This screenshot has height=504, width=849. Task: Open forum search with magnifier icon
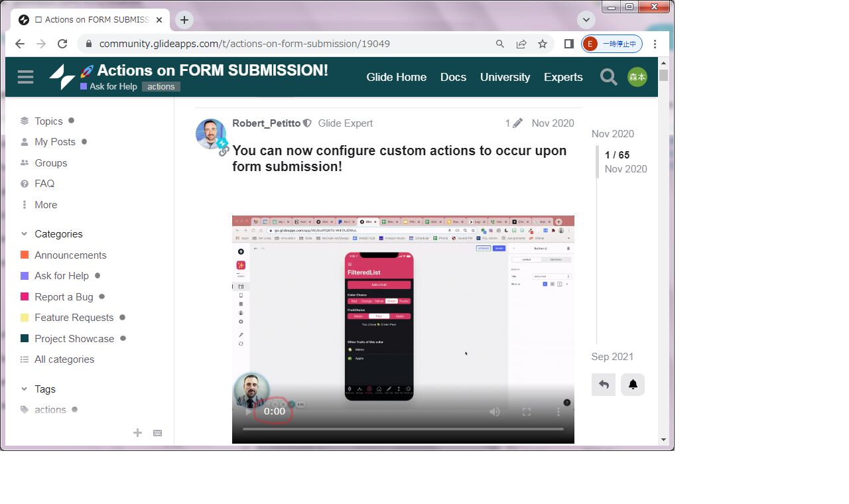(x=608, y=77)
